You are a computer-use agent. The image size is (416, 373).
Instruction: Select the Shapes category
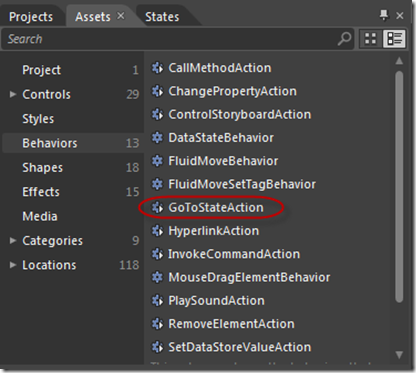click(43, 168)
